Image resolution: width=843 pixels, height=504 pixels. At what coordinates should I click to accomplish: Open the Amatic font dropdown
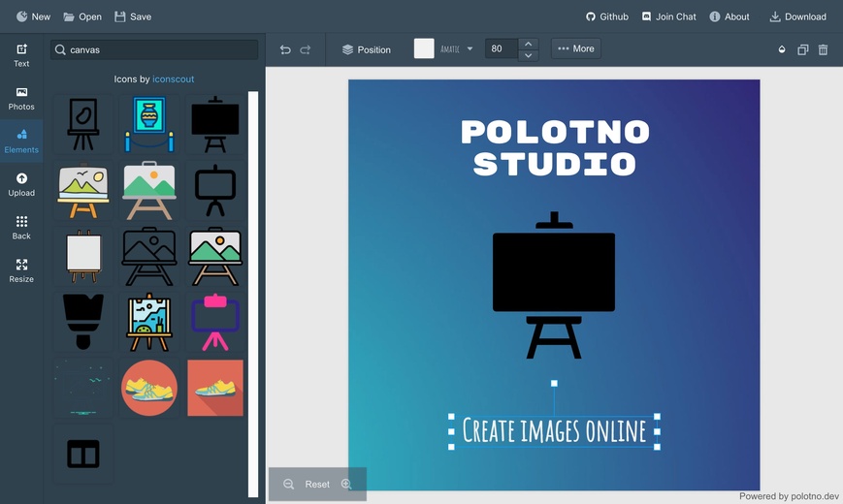point(456,48)
